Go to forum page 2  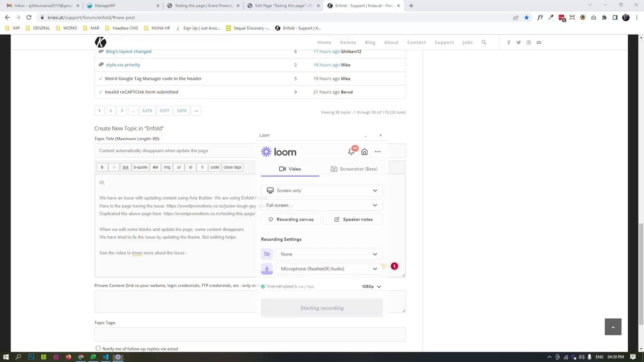click(x=111, y=111)
